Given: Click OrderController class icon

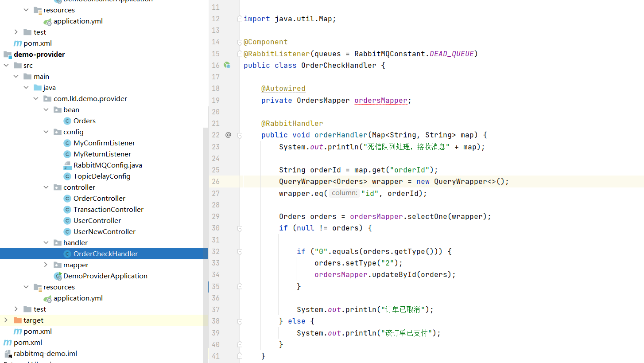Looking at the screenshot, I should point(67,199).
